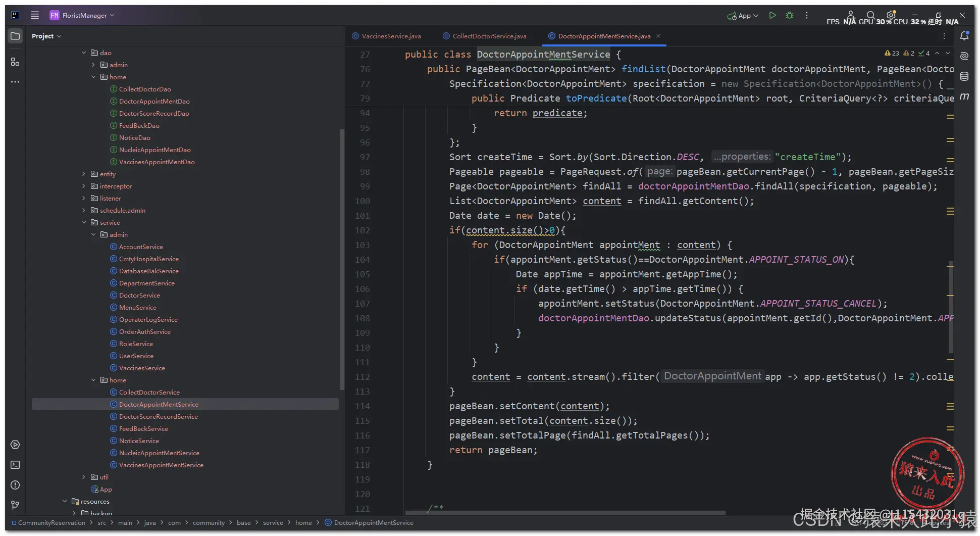Open the main hamburger menu
Viewport: 980px width, 536px height.
tap(35, 15)
